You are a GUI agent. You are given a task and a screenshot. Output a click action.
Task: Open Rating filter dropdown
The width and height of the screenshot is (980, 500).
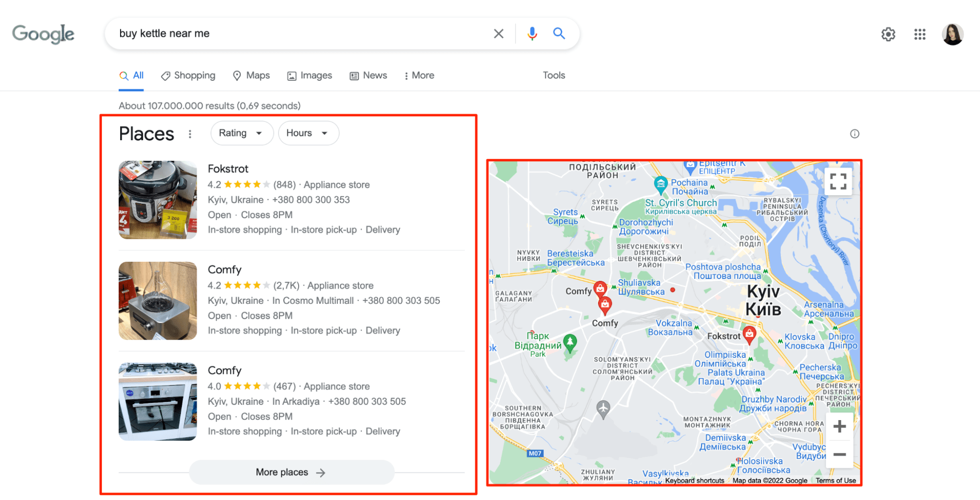point(241,133)
